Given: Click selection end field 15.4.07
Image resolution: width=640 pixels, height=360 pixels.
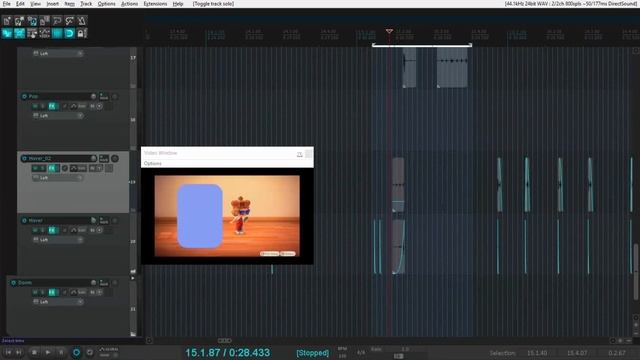Looking at the screenshot, I should 577,353.
